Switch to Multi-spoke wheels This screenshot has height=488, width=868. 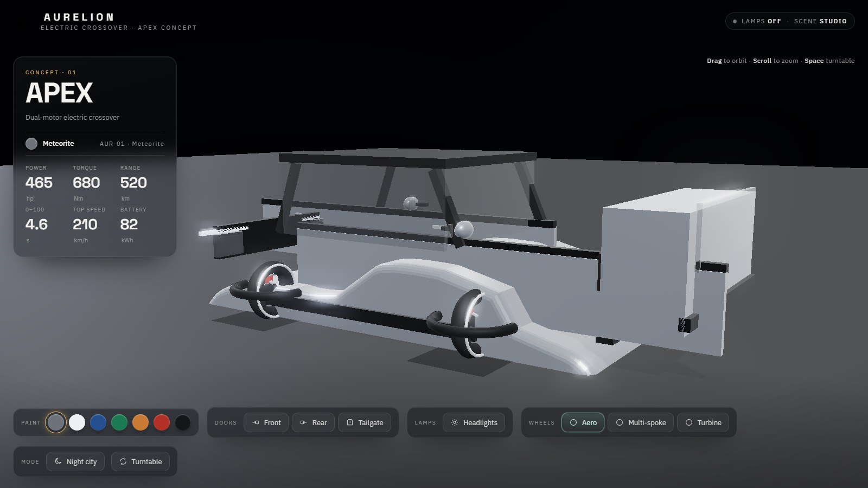(x=641, y=422)
